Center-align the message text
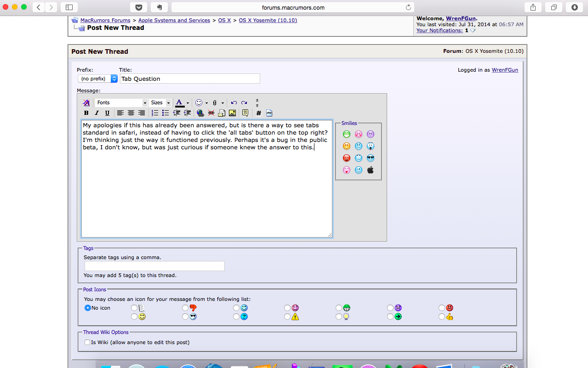 click(131, 113)
